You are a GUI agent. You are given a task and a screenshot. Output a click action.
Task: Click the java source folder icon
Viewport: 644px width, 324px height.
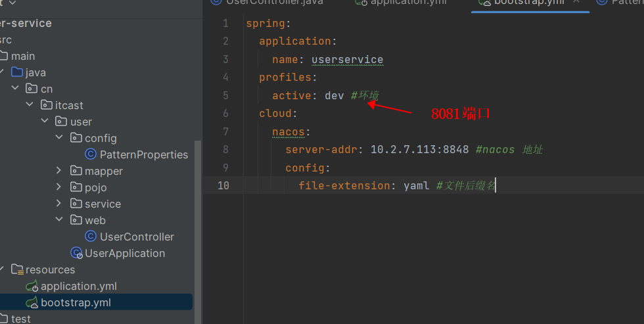point(18,72)
